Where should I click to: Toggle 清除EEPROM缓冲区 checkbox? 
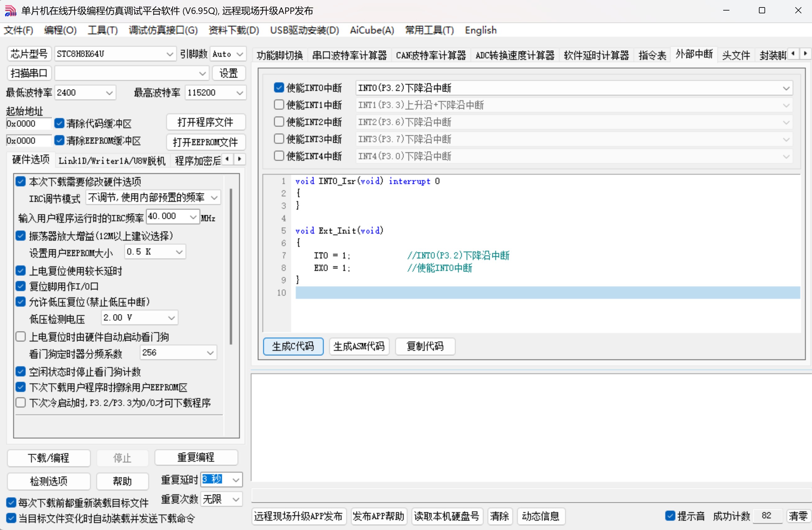pyautogui.click(x=59, y=140)
